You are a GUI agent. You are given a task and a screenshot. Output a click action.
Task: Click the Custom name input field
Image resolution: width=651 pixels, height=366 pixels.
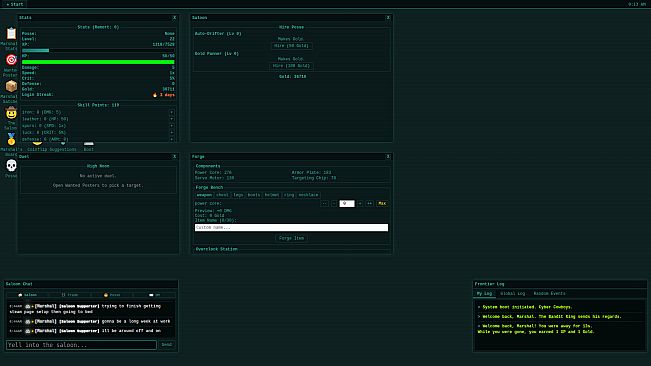pyautogui.click(x=291, y=227)
